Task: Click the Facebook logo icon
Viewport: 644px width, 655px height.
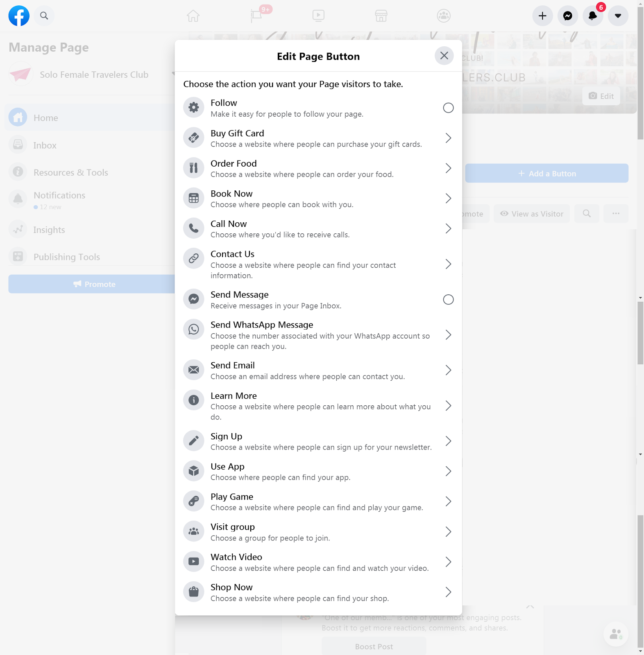Action: tap(19, 16)
